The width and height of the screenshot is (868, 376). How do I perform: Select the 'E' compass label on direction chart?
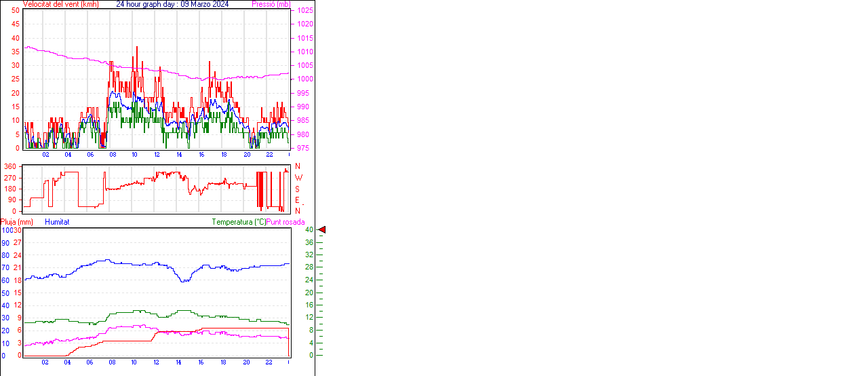pos(298,200)
